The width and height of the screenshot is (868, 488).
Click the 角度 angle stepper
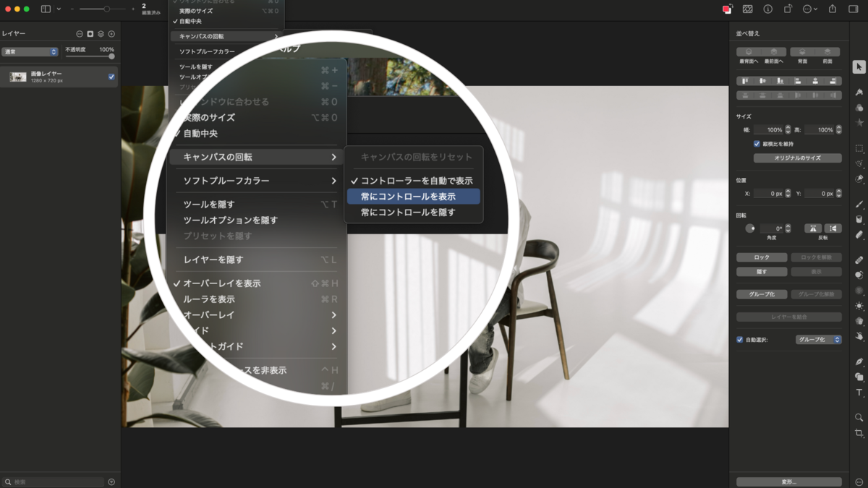788,228
